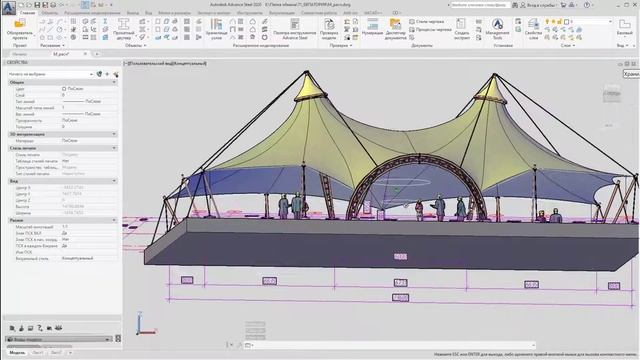Click the Select Objects plus icon in Properties
This screenshot has height=360, width=640.
[107, 74]
